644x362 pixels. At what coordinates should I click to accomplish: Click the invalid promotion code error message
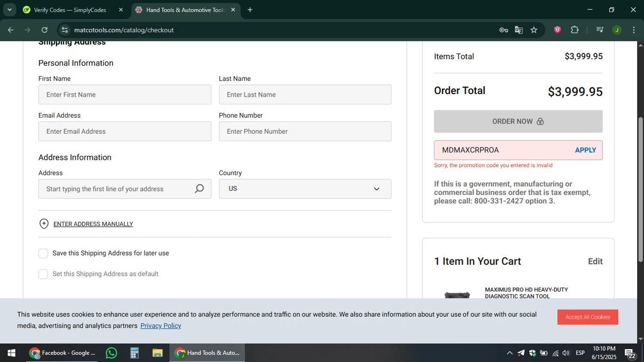point(493,165)
